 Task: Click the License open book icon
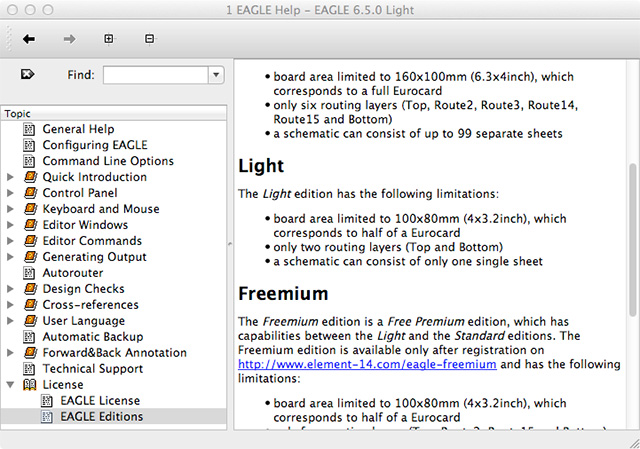pyautogui.click(x=29, y=385)
